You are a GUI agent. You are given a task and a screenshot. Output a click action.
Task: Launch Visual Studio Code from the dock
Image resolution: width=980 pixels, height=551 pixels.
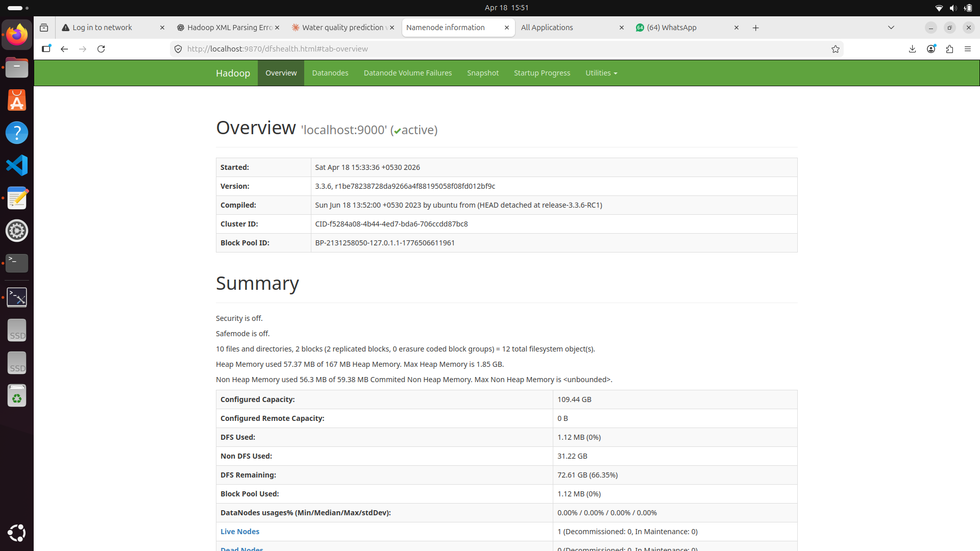pyautogui.click(x=17, y=165)
